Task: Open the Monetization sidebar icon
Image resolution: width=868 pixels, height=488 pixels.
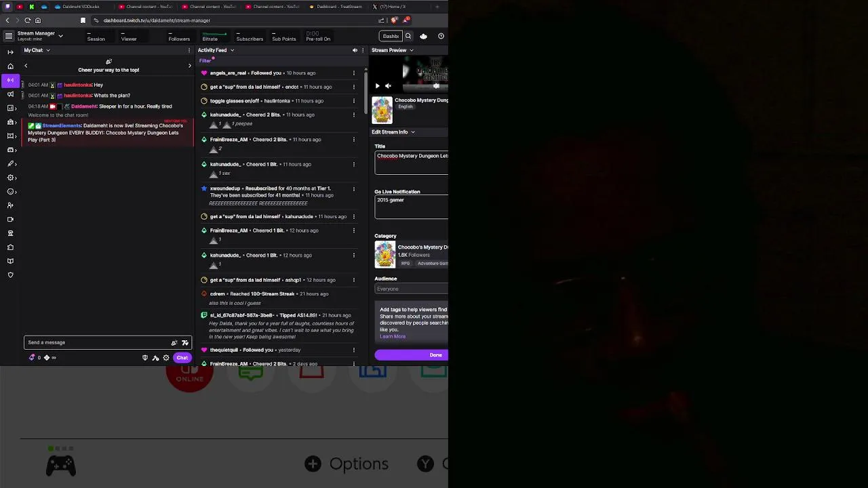Action: (10, 150)
